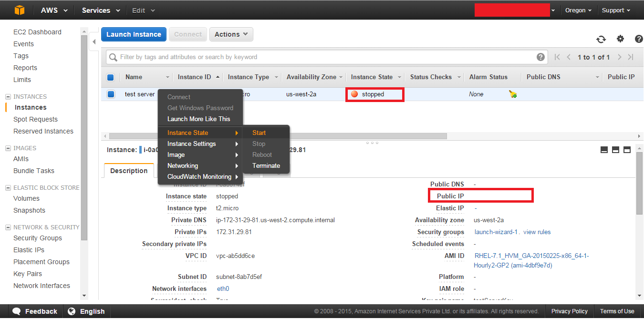Click the sidebar vertical scrollbar

(84, 138)
